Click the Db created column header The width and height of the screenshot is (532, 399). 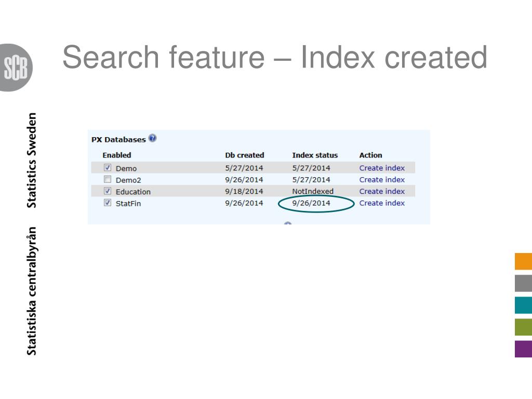click(244, 155)
